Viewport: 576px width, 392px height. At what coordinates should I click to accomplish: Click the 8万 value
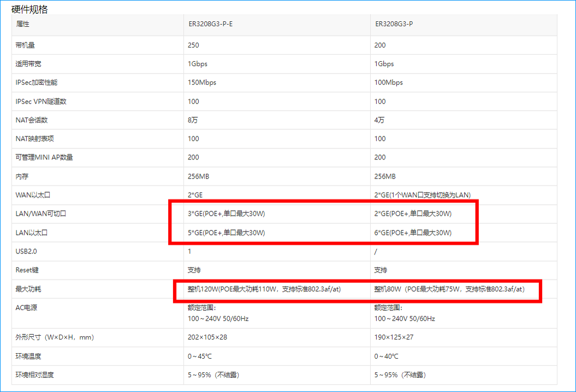coord(193,120)
